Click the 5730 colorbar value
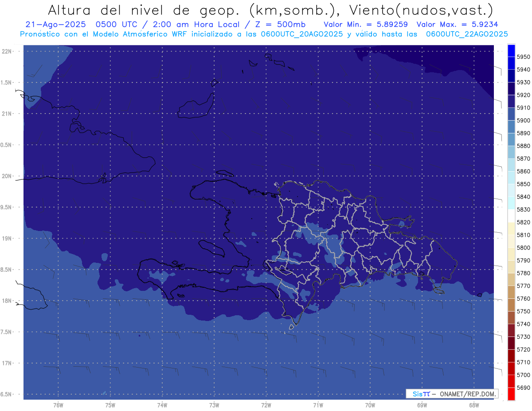The height and width of the screenshot is (411, 532). coord(524,337)
